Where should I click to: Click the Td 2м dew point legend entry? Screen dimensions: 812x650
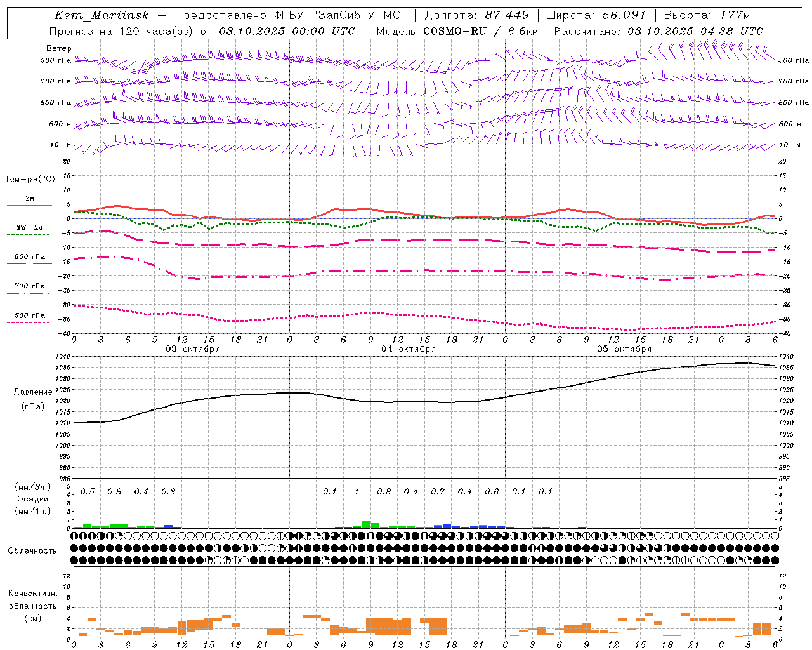[x=29, y=230]
